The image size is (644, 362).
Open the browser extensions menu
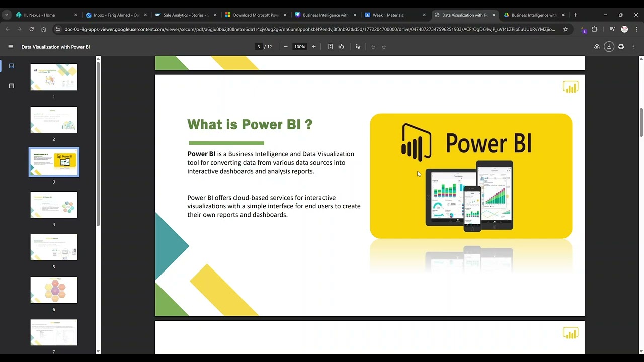coord(595,29)
